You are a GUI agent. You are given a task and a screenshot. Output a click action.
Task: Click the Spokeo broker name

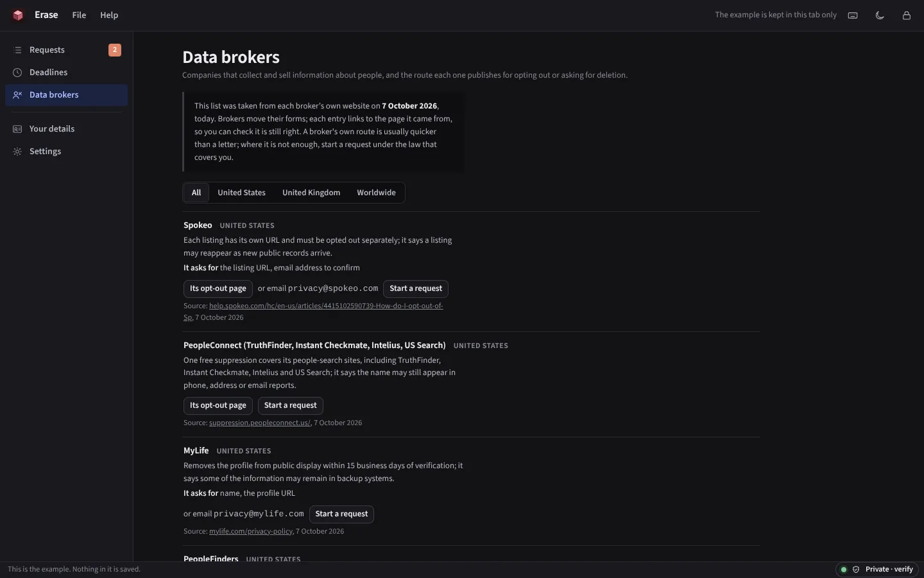(x=198, y=225)
